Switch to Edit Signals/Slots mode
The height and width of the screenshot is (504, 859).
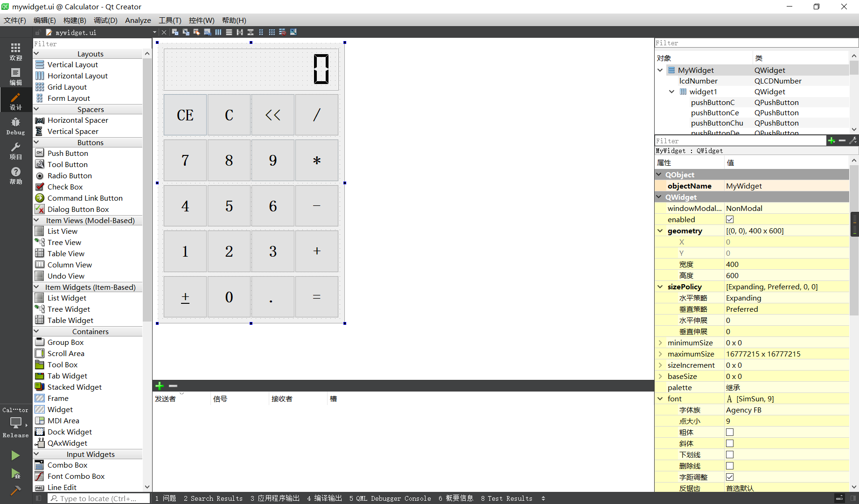pos(186,32)
